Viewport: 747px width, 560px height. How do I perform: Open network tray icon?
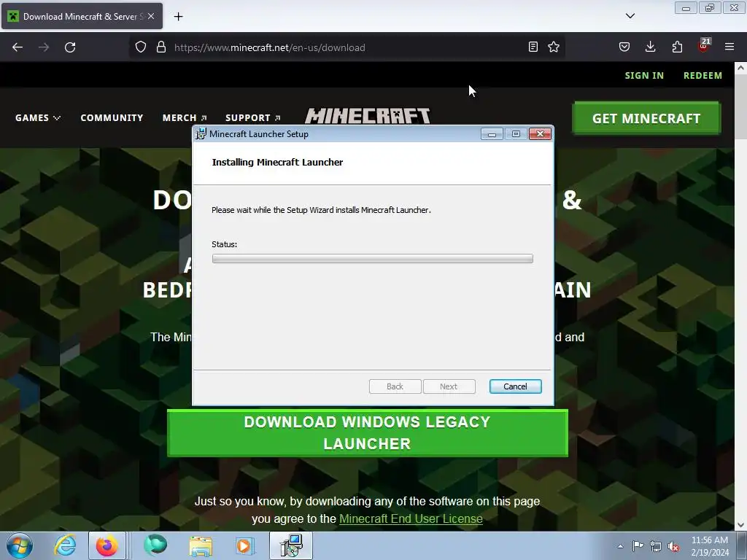(x=656, y=546)
